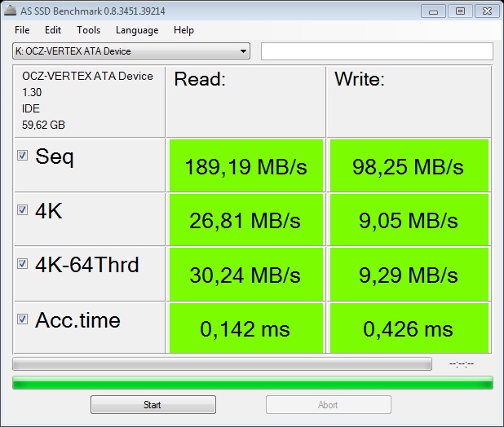The image size is (504, 427).
Task: Open the Tools menu
Action: coord(88,30)
